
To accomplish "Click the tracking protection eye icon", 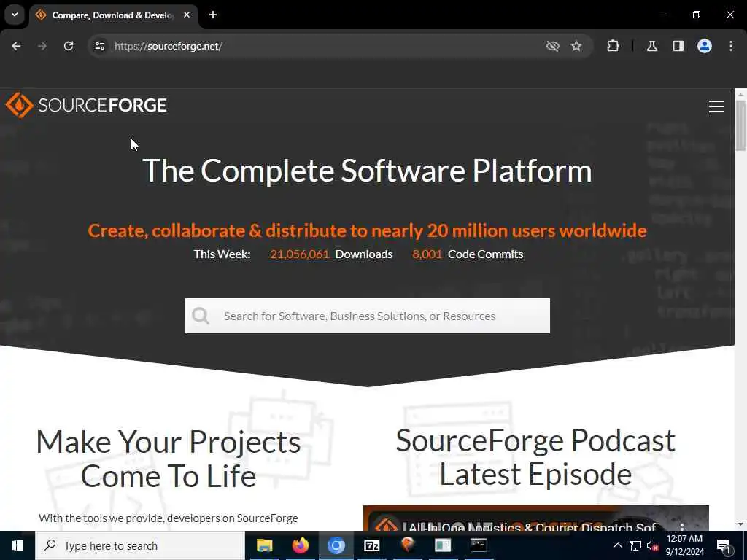I will [x=552, y=46].
